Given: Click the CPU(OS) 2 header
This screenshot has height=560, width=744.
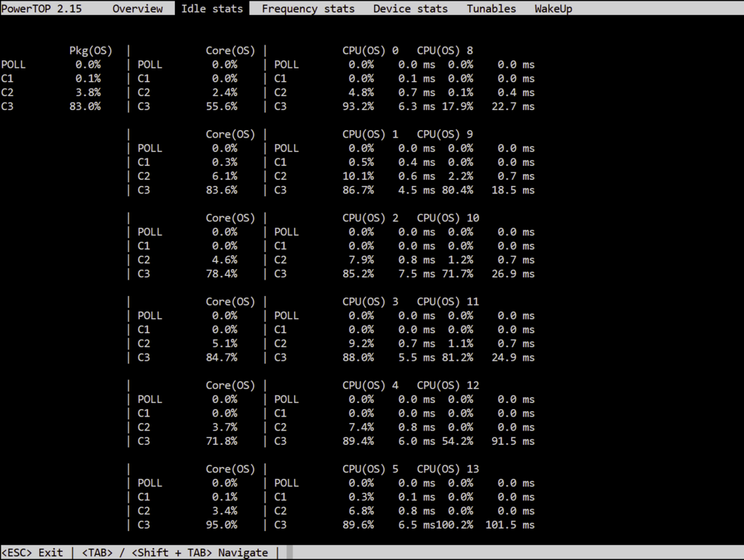Looking at the screenshot, I should click(371, 218).
